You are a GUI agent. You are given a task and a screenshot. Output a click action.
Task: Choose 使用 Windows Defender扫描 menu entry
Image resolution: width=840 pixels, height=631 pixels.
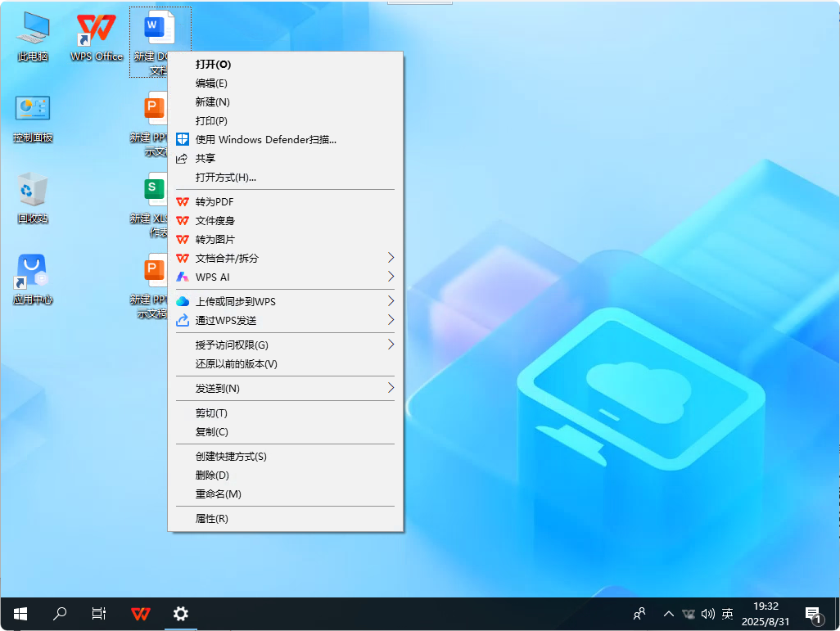(265, 139)
